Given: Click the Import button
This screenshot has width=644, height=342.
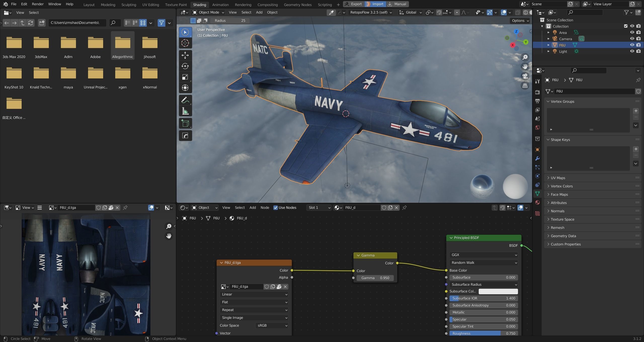Looking at the screenshot, I should 377,4.
